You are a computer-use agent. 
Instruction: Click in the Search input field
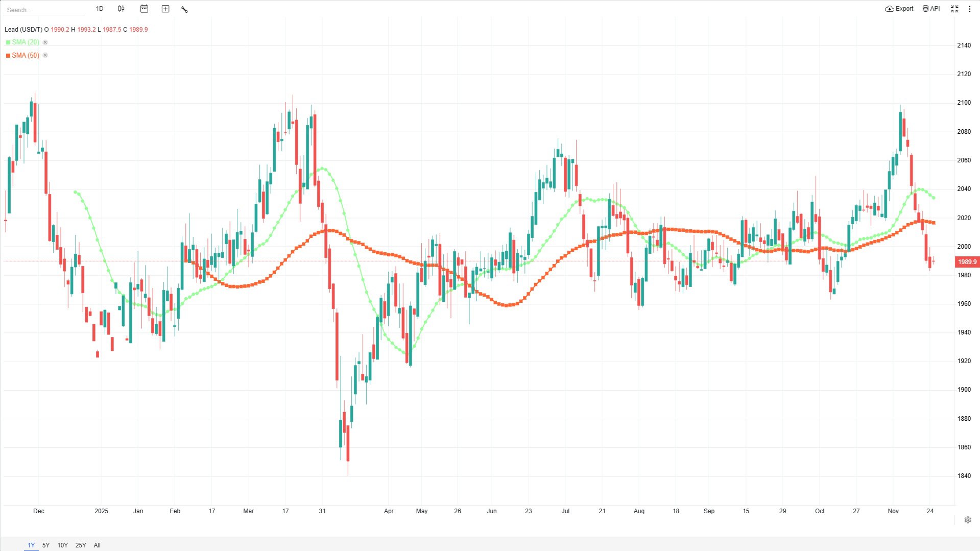(43, 10)
